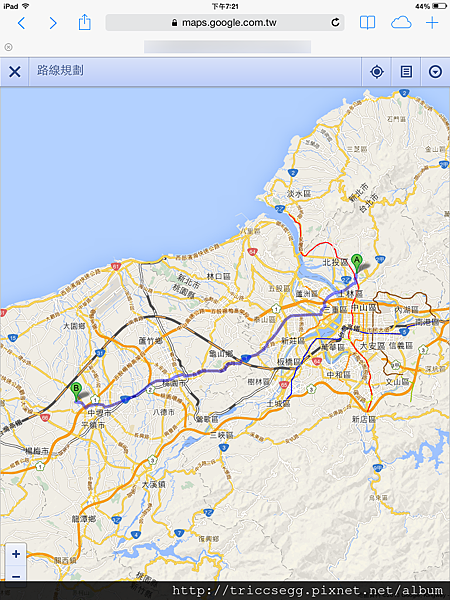Viewport: 450px width, 600px height.
Task: Reload the maps.google.com.tw page
Action: click(335, 23)
